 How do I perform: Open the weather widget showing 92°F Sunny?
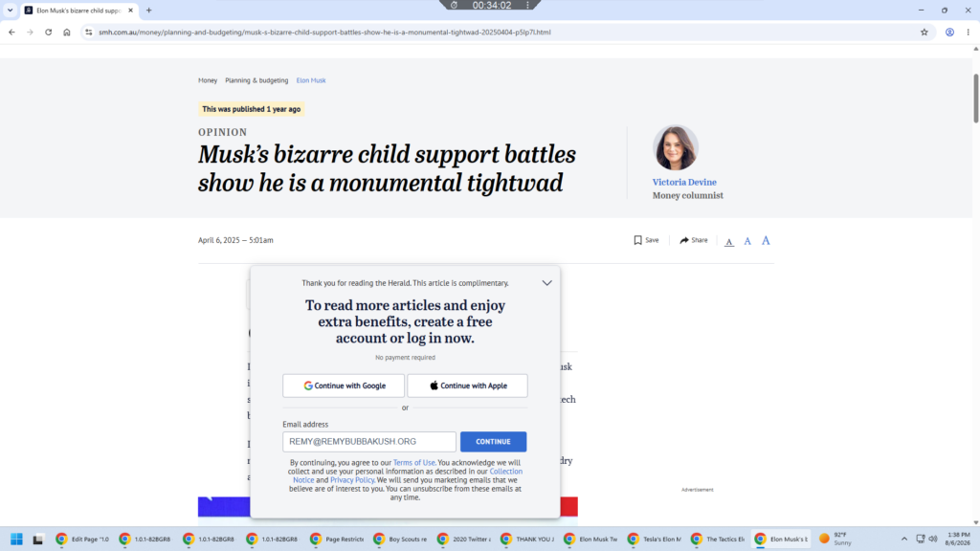click(836, 539)
